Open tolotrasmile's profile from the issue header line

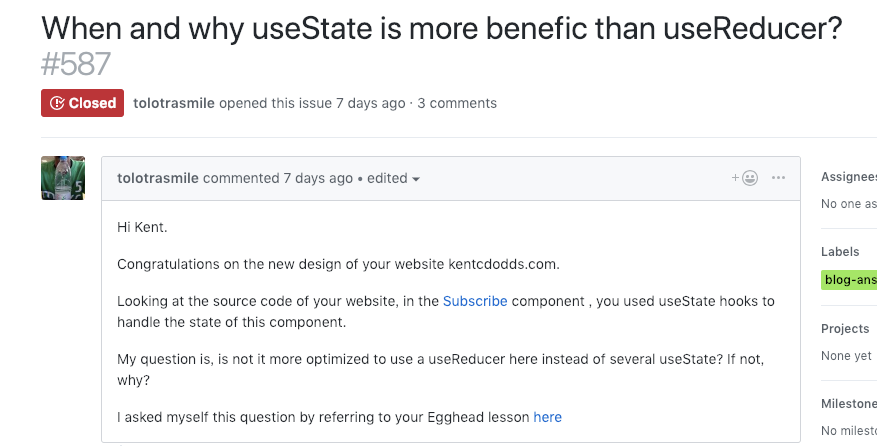[174, 103]
